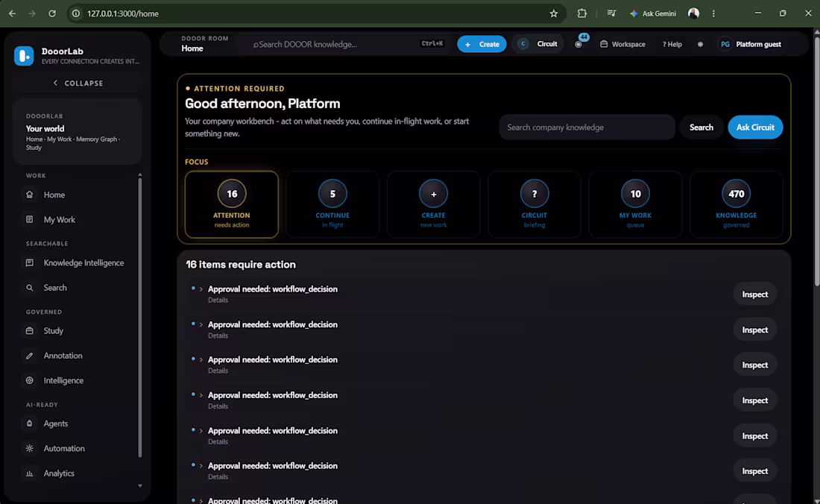The image size is (820, 504).
Task: Open the Chrome three-dot menu
Action: [x=713, y=13]
